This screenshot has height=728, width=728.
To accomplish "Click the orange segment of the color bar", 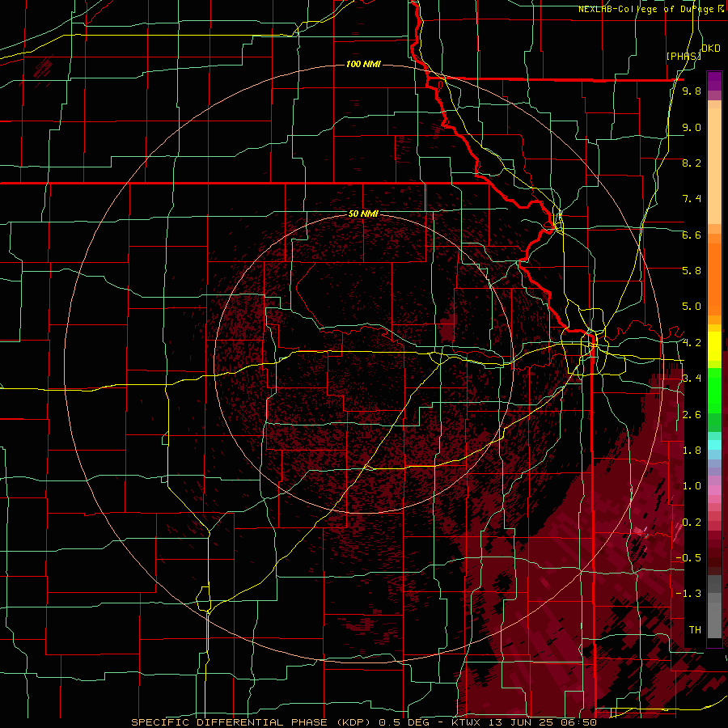I will (714, 278).
